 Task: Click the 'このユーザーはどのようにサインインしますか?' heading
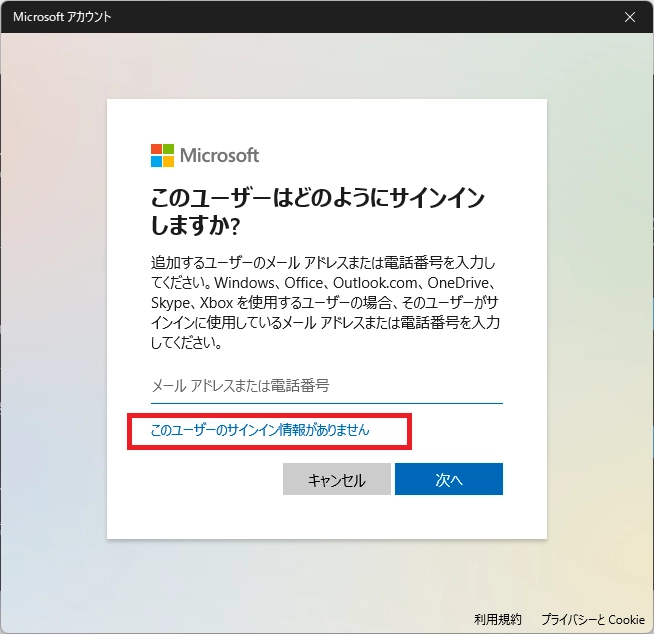pyautogui.click(x=317, y=211)
